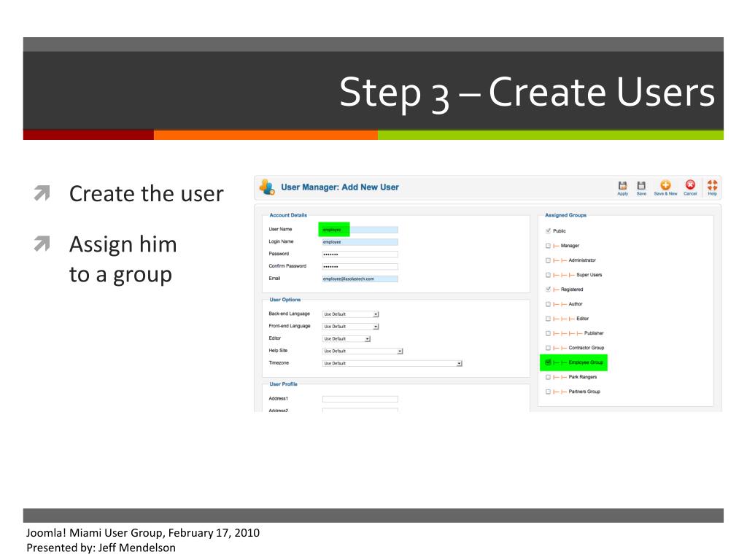Open the Timezone dropdown
The width and height of the screenshot is (747, 560).
point(392,363)
